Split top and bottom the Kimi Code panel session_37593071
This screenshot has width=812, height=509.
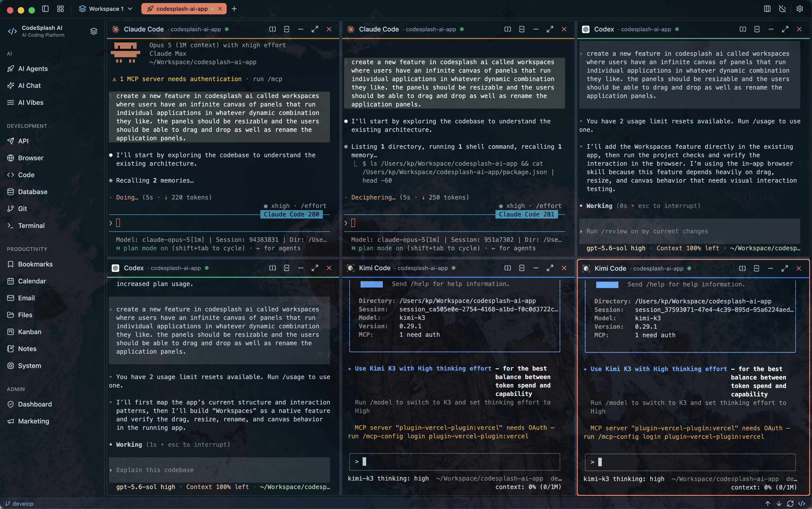click(x=757, y=268)
